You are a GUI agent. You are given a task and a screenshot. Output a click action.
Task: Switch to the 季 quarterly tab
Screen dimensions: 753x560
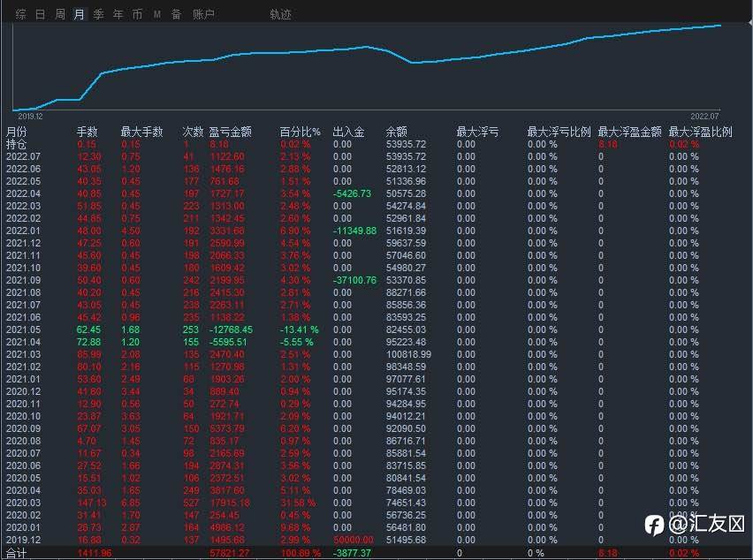click(98, 14)
